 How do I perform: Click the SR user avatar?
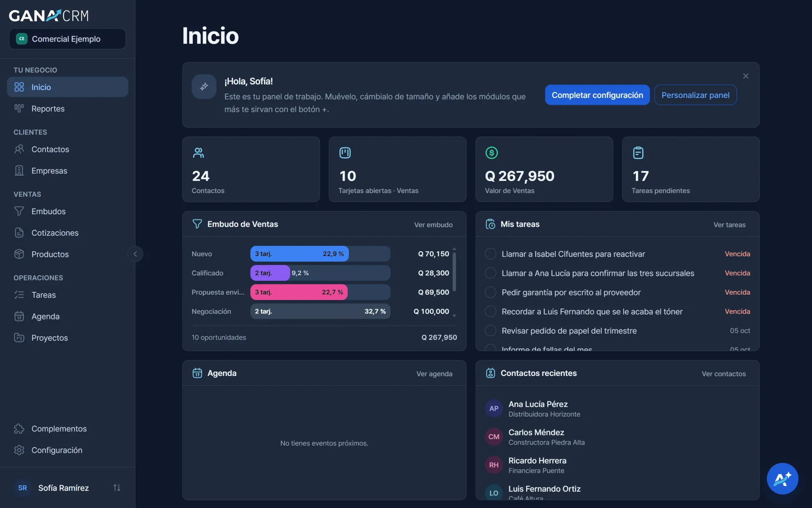[x=22, y=488]
